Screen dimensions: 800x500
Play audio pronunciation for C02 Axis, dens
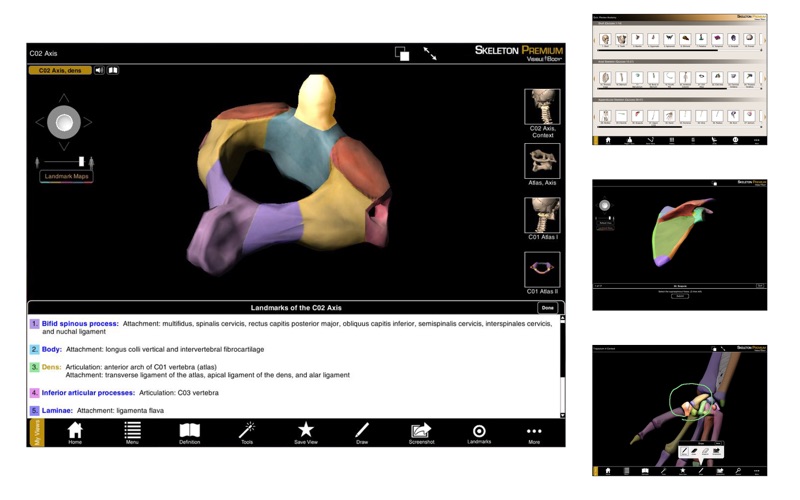[99, 70]
